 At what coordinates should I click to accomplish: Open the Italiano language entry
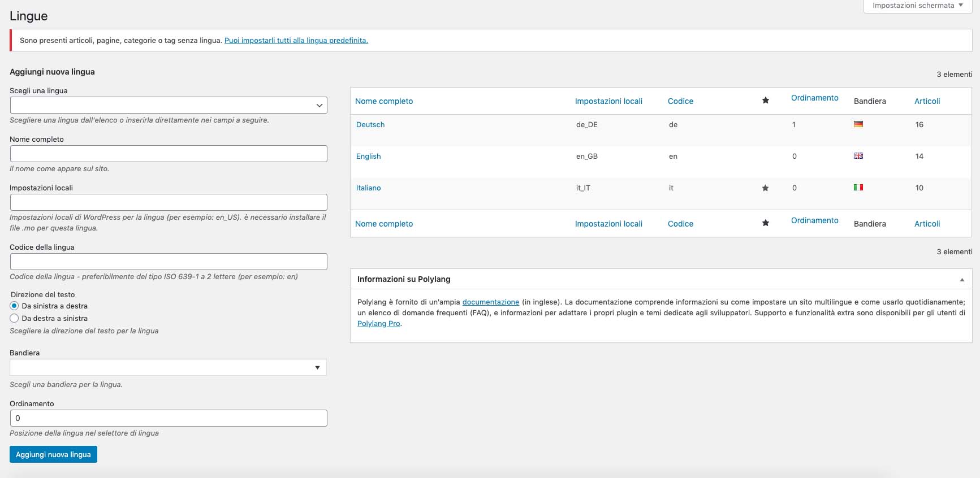pos(369,188)
